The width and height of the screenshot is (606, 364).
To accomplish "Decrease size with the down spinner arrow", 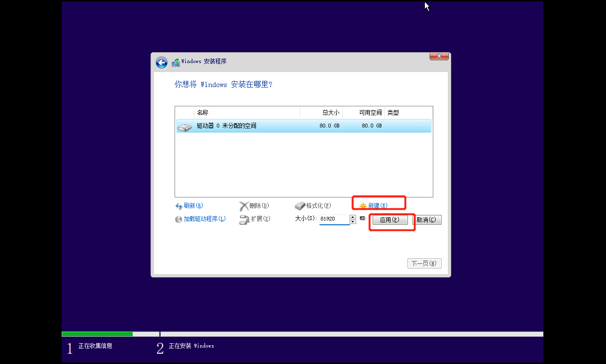I will (353, 222).
